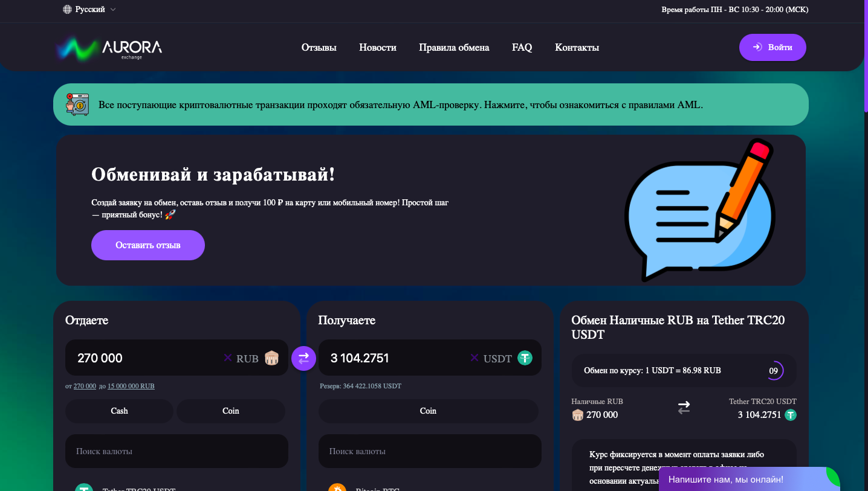
Task: Click the Tether TRC20 USDT list icon
Action: click(83, 488)
